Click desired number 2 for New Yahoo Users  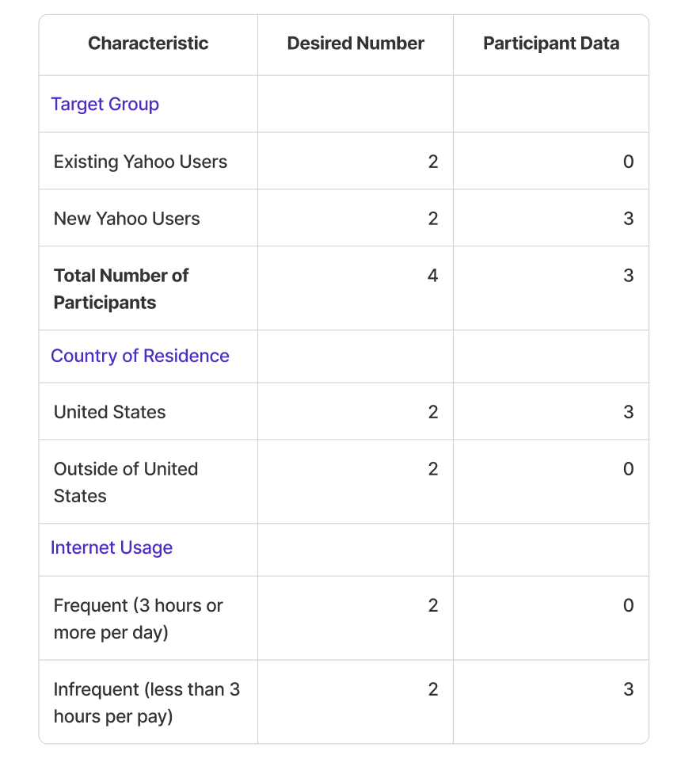(433, 219)
